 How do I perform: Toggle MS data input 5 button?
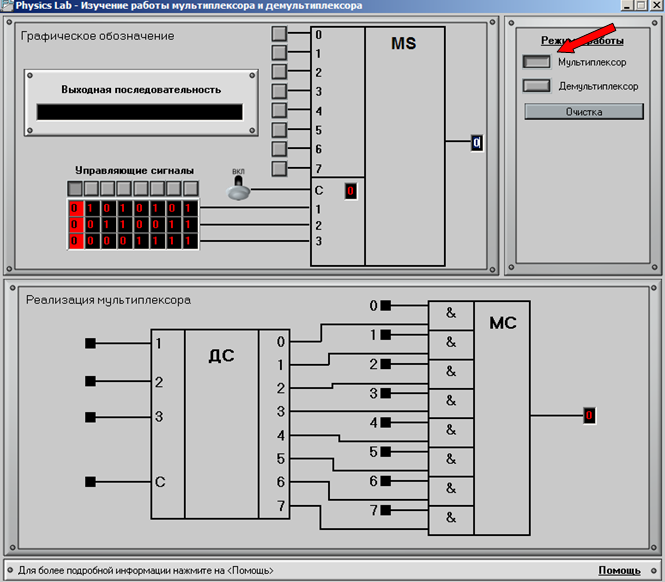tap(279, 130)
